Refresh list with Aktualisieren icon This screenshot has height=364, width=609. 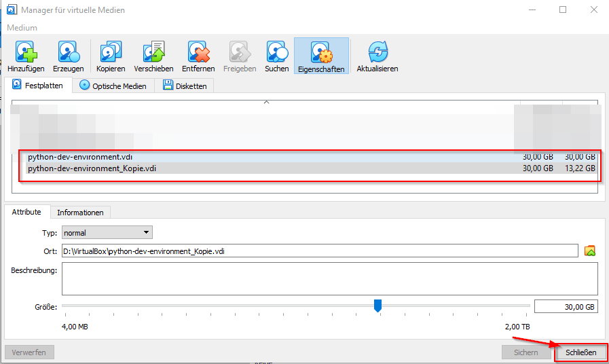(377, 52)
